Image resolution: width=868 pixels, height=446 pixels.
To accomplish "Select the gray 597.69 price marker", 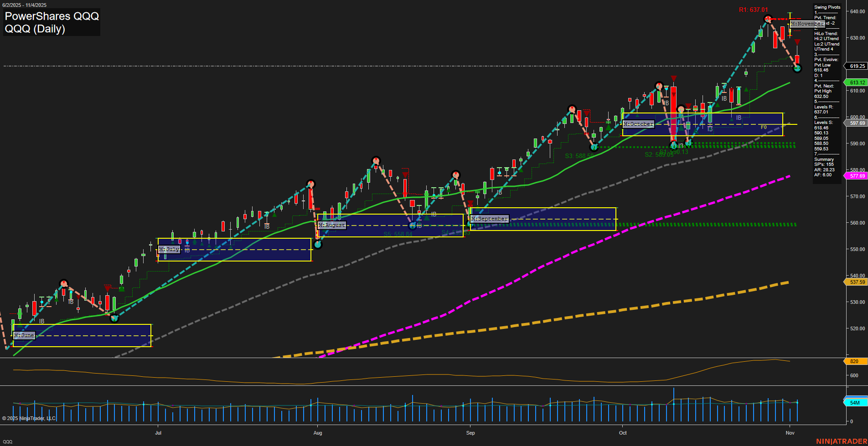I will click(x=857, y=123).
